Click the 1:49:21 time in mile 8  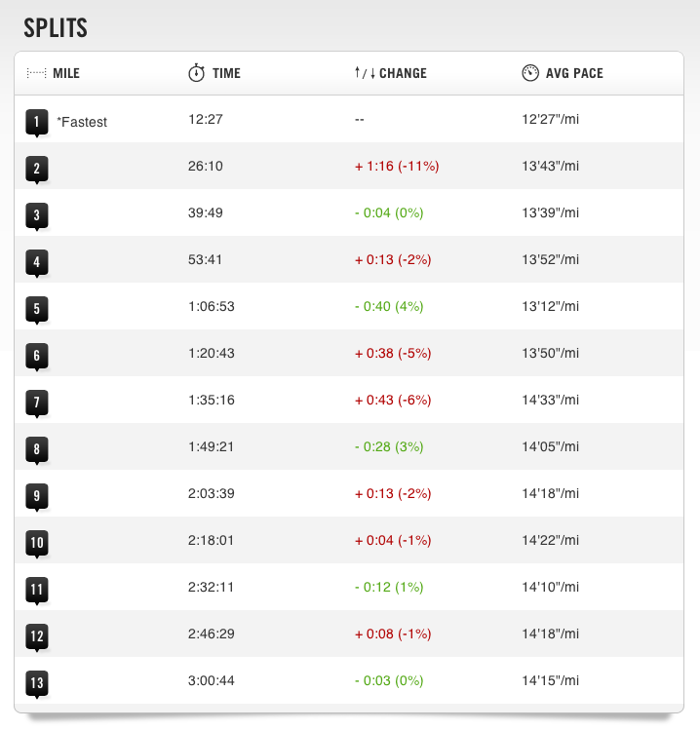click(x=211, y=447)
